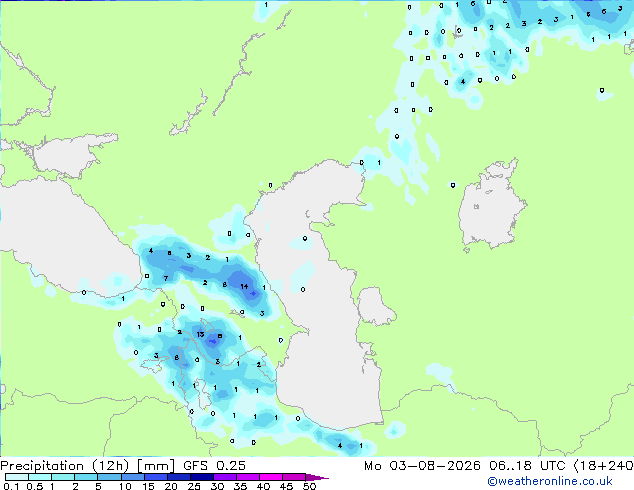Select the 5–10 mm legend color swatch
Screen dimensions: 634x490
pos(110,477)
